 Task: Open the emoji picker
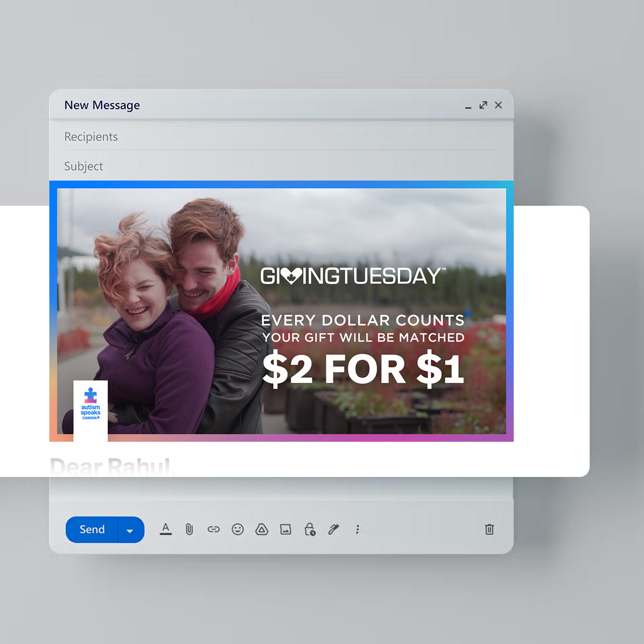237,529
